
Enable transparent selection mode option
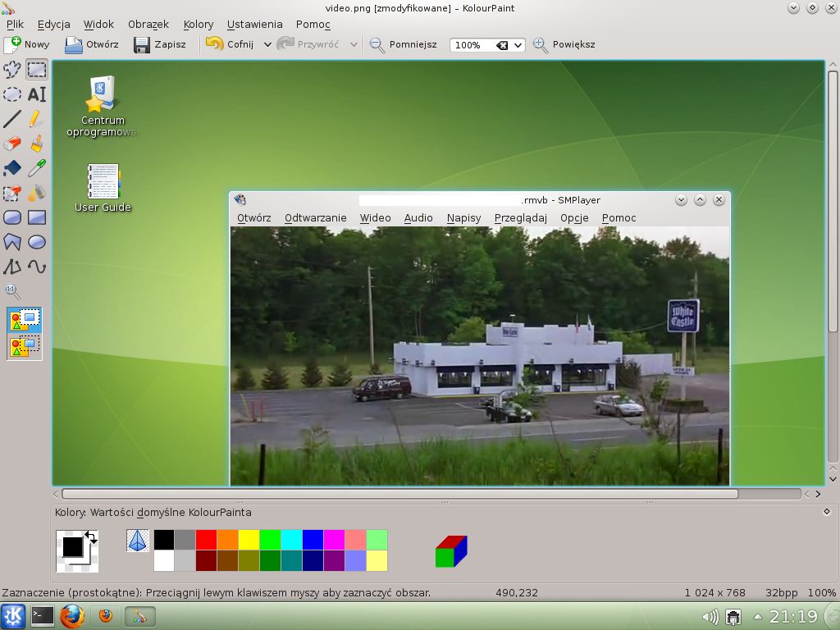click(x=24, y=346)
